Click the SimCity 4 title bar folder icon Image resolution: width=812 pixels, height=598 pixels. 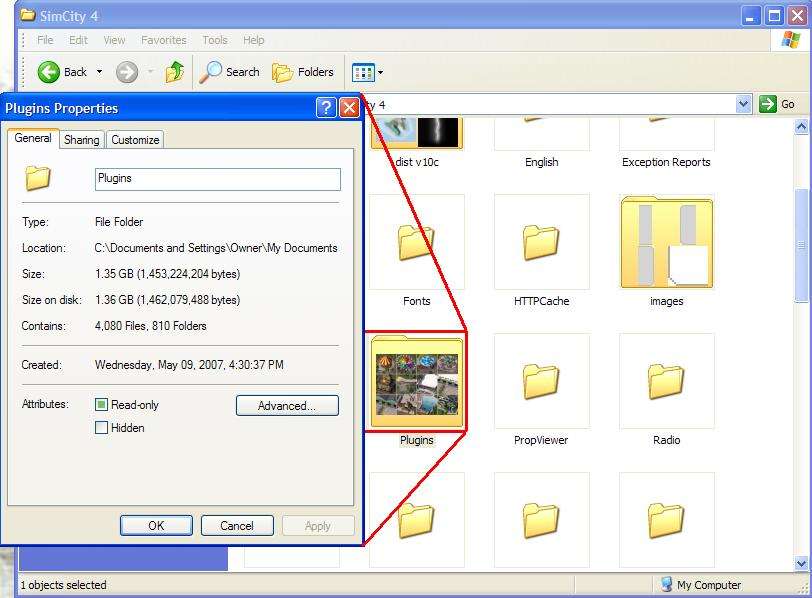[x=27, y=15]
